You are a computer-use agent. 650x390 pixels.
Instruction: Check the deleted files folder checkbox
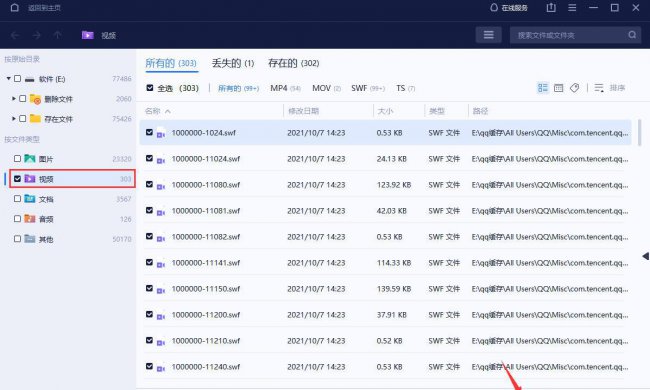23,98
